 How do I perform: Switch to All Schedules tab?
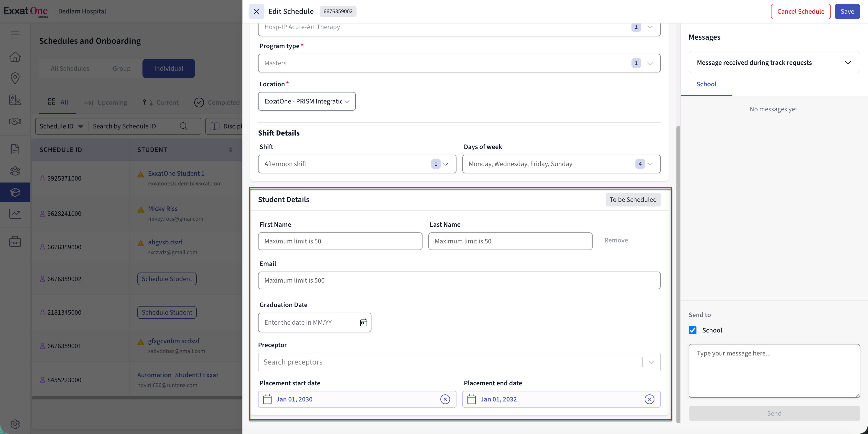(70, 69)
